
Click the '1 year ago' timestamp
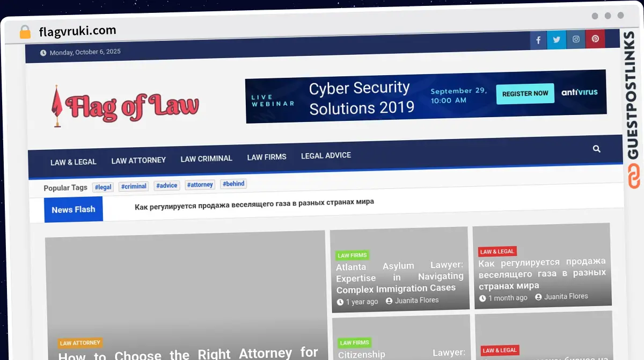(362, 302)
